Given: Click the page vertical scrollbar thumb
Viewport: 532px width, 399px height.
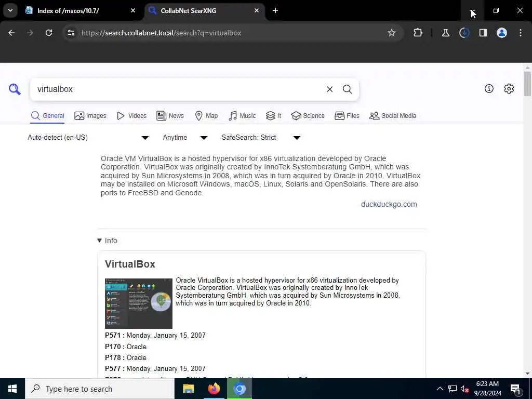Looking at the screenshot, I should coord(527,84).
